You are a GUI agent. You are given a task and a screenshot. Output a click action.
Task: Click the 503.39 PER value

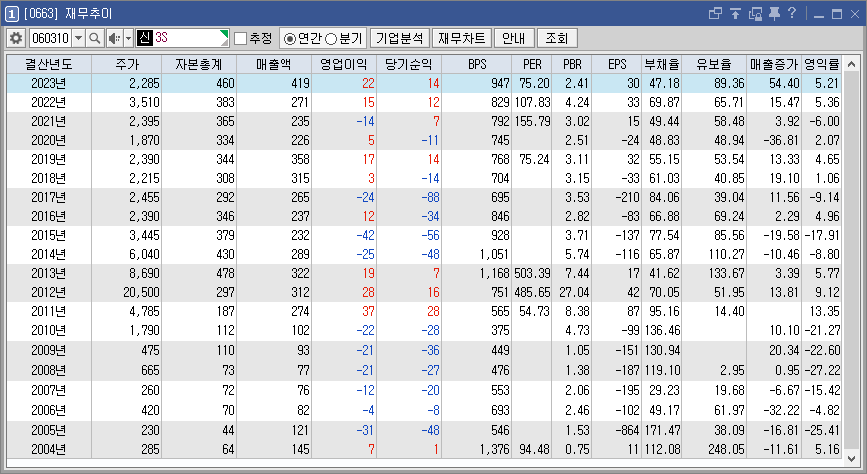tap(532, 273)
